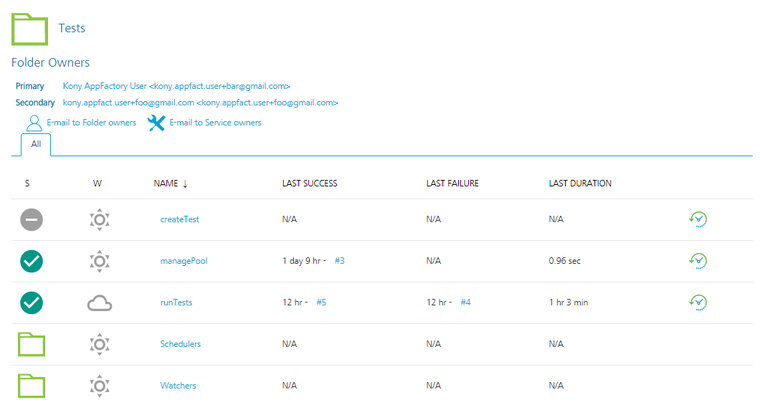The height and width of the screenshot is (404, 760).
Task: Click the Schedulers folder icon
Action: coord(32,344)
